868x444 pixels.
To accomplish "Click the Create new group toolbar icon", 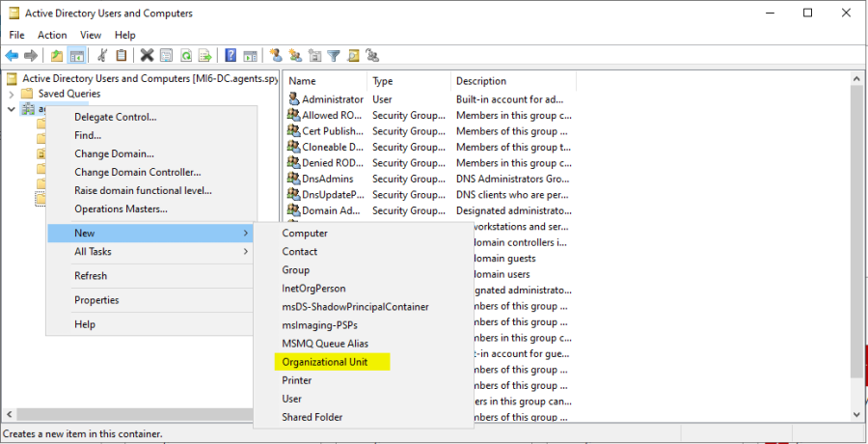I will tap(295, 56).
